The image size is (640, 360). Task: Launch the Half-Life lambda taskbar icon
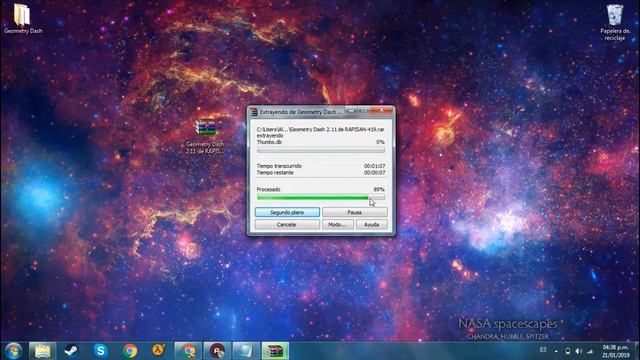click(158, 350)
